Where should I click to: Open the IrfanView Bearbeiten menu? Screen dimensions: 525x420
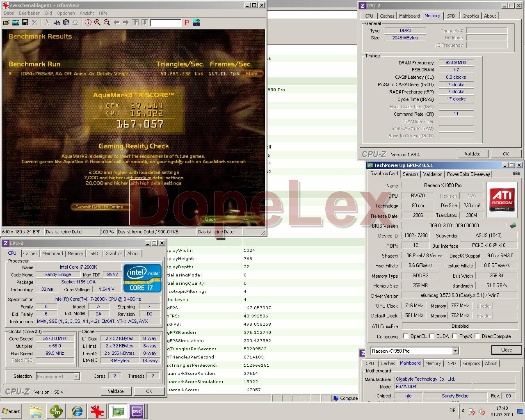[x=30, y=13]
